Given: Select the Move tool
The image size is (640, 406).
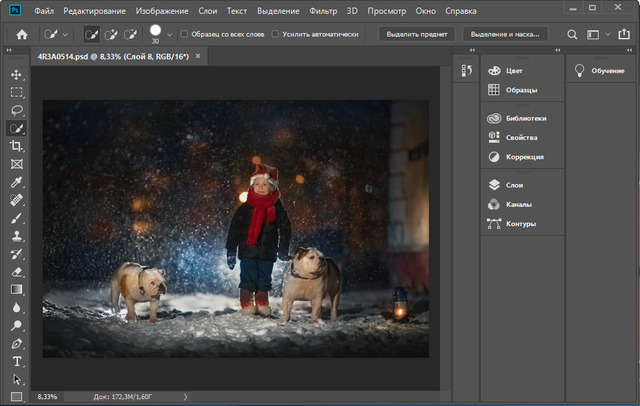Looking at the screenshot, I should click(x=17, y=75).
